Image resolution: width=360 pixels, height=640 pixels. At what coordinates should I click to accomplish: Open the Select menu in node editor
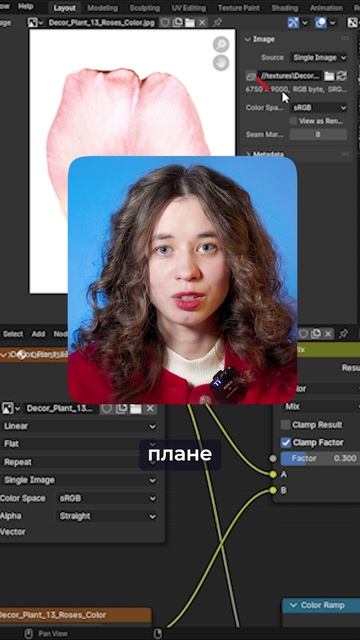13,334
